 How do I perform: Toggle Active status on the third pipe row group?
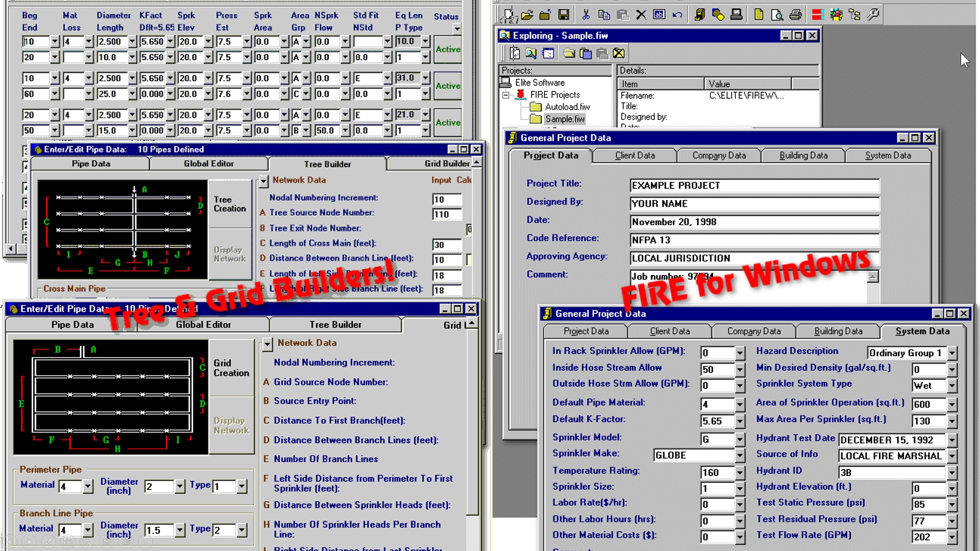click(448, 123)
